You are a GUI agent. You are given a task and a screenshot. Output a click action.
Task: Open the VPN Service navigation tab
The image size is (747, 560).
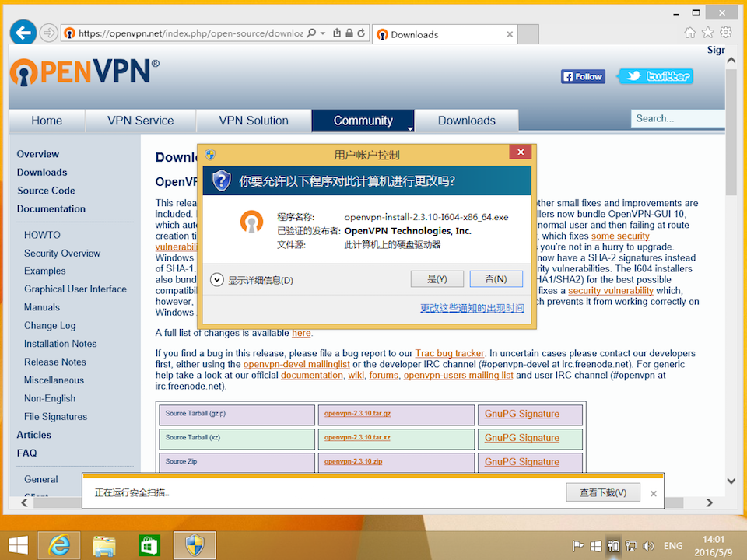coord(141,121)
